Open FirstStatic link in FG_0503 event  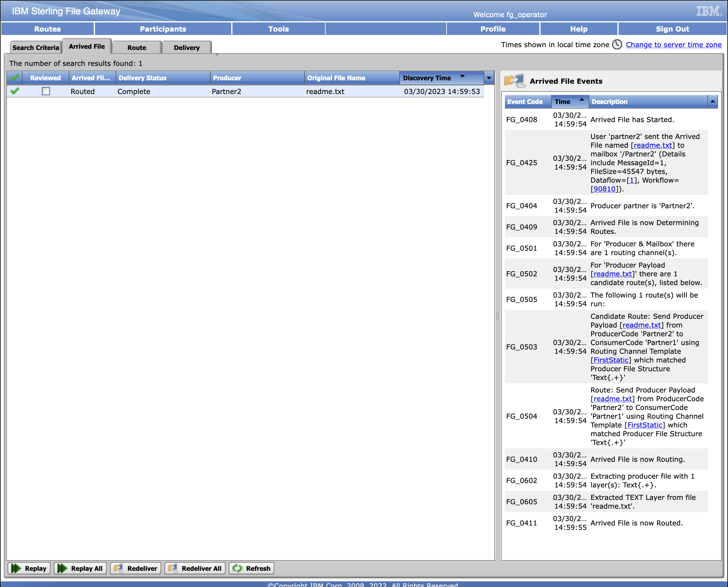pos(611,360)
